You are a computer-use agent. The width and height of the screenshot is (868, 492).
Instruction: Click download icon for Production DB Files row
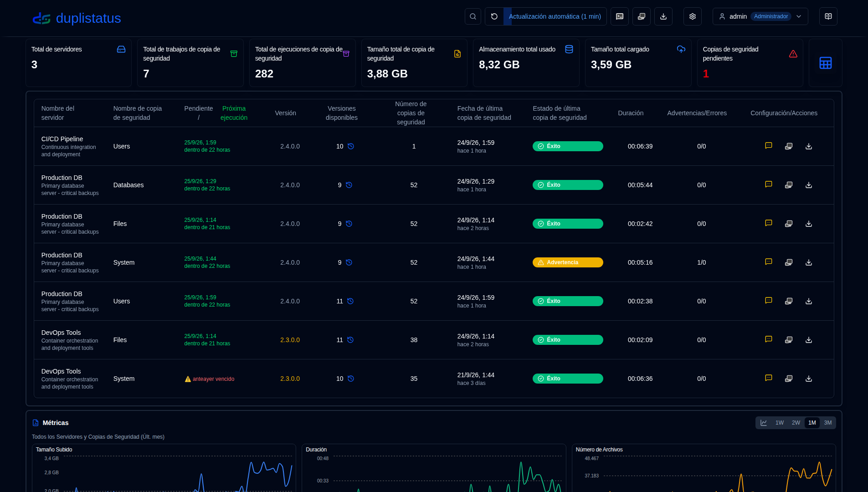coord(809,224)
